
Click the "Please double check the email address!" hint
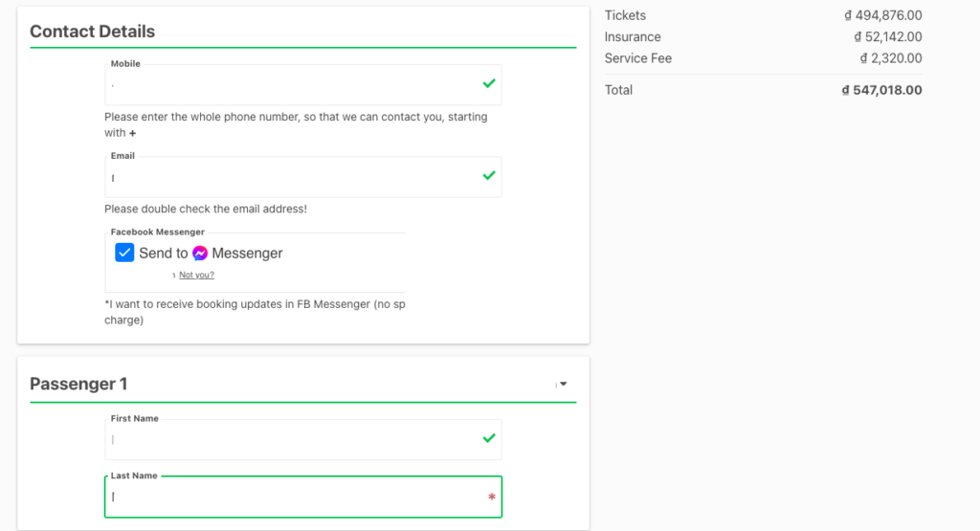pyautogui.click(x=206, y=209)
